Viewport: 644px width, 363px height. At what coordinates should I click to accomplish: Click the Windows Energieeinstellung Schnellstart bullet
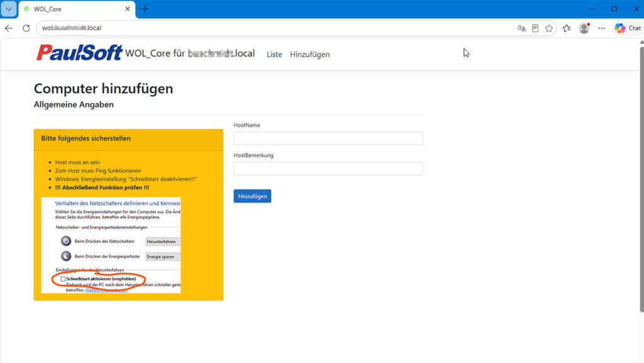click(x=126, y=179)
